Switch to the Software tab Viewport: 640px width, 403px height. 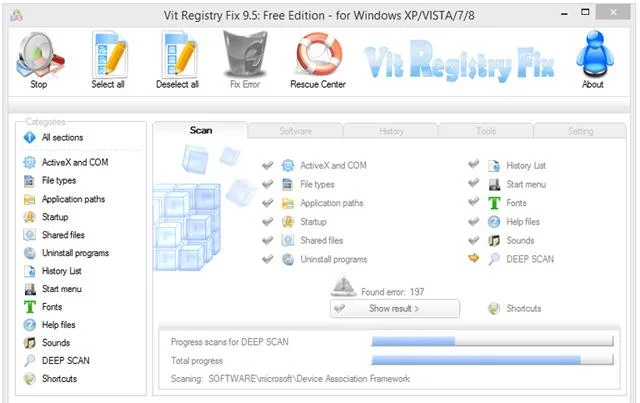click(x=296, y=131)
